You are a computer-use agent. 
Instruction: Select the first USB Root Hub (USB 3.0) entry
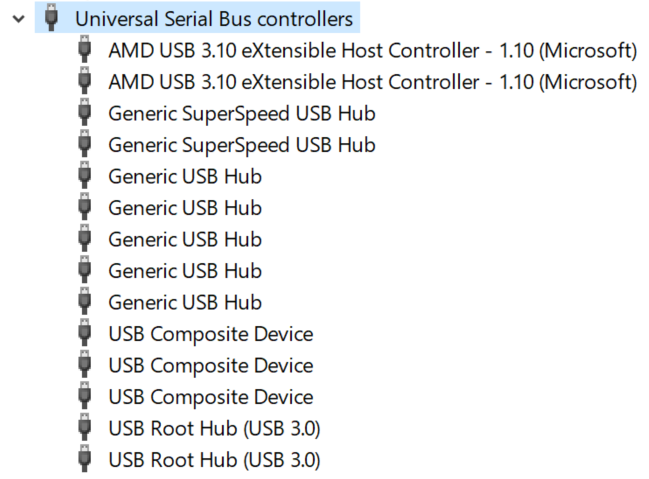[214, 428]
